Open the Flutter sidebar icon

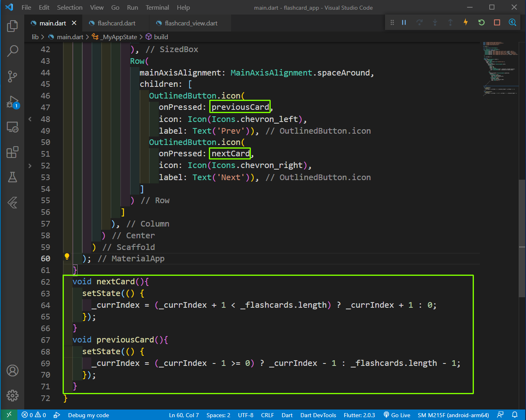coord(13,202)
